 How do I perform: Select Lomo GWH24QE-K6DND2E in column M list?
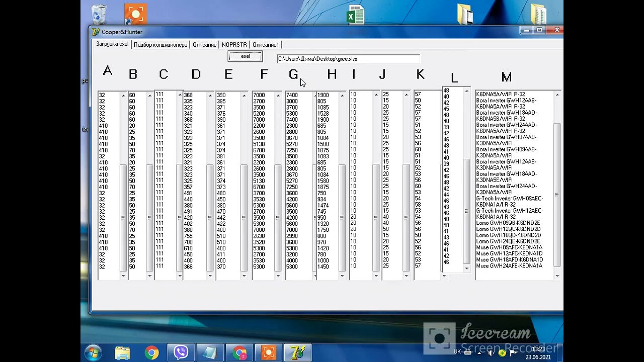508,241
